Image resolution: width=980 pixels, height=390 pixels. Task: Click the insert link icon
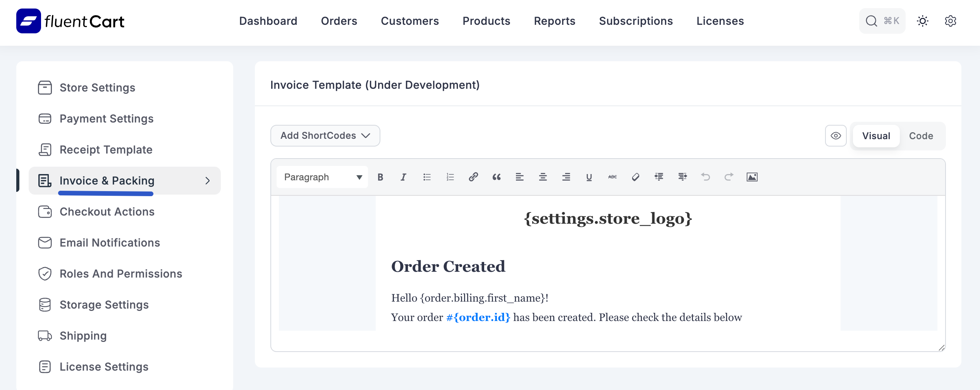click(x=473, y=177)
